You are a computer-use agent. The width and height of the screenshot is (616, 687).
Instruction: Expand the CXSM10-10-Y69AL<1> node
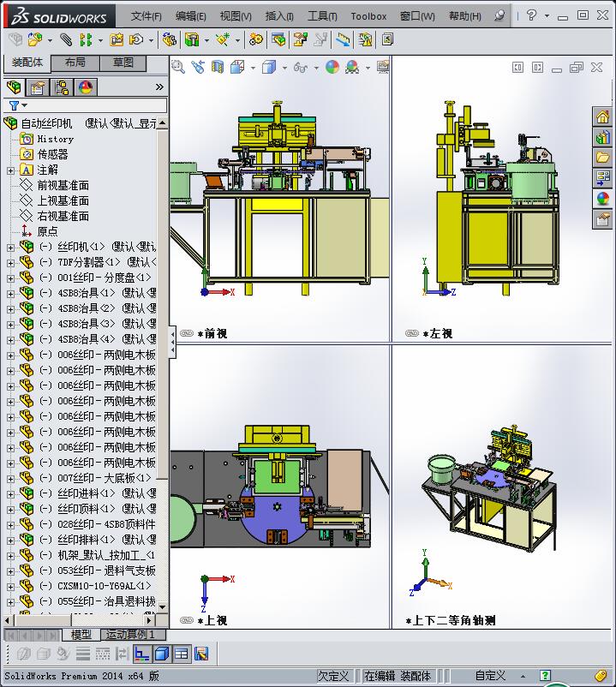(x=10, y=587)
